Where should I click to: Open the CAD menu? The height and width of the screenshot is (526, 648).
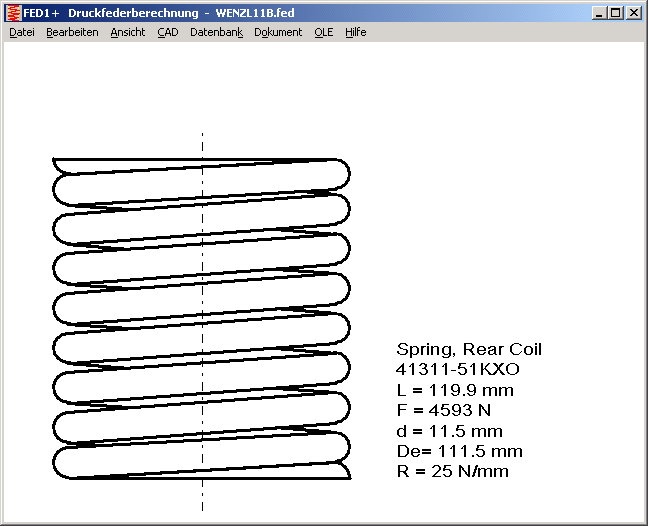click(x=168, y=32)
